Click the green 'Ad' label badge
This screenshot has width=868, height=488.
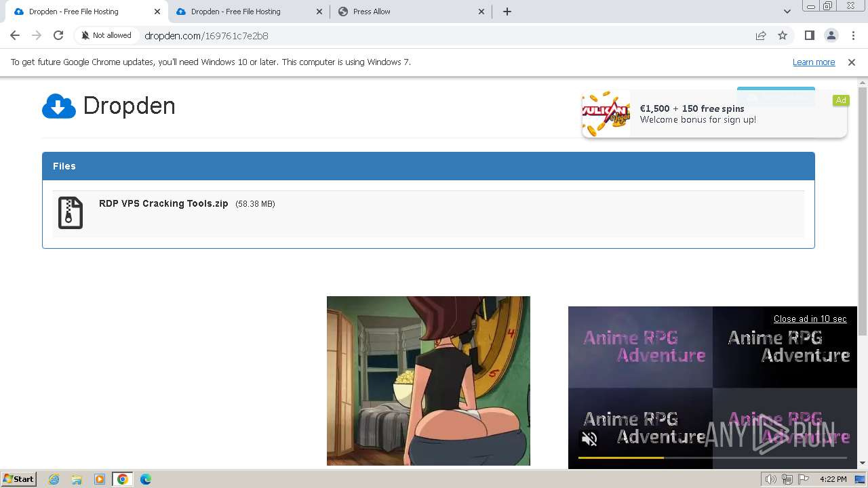[x=841, y=100]
